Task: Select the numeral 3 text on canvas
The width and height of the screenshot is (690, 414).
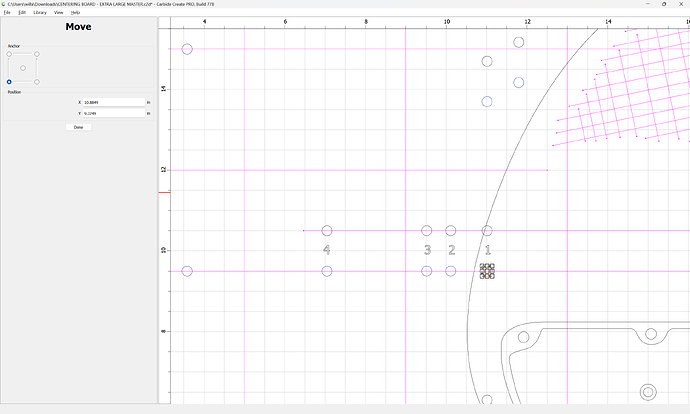Action: click(x=427, y=250)
